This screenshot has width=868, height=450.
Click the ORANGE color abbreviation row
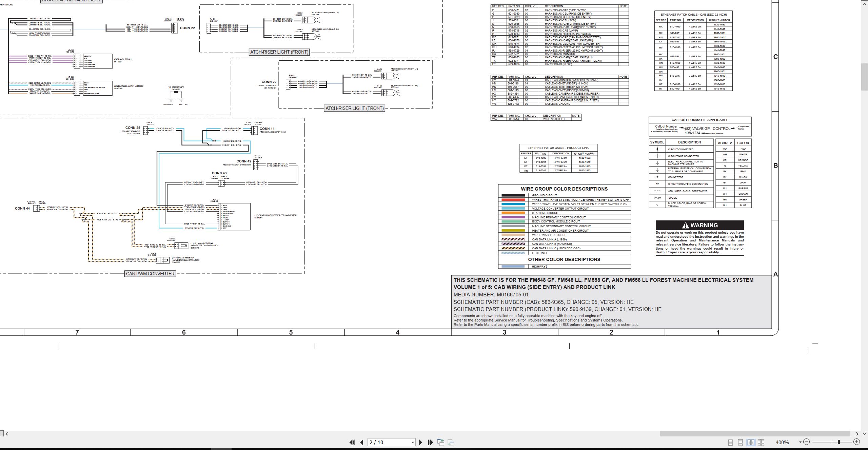coord(733,160)
